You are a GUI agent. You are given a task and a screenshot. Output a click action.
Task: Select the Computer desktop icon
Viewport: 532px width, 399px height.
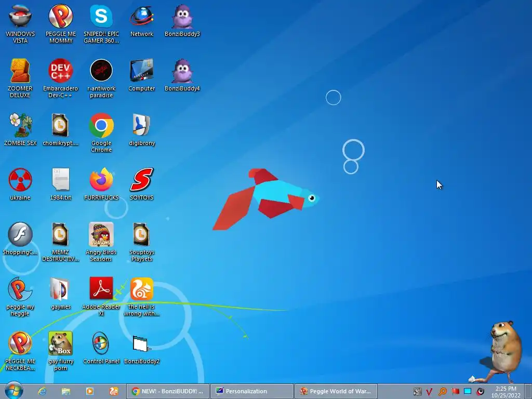[x=142, y=75]
